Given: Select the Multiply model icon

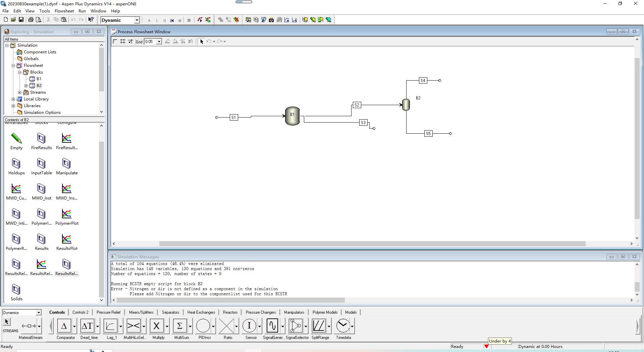Looking at the screenshot, I should pyautogui.click(x=157, y=326).
